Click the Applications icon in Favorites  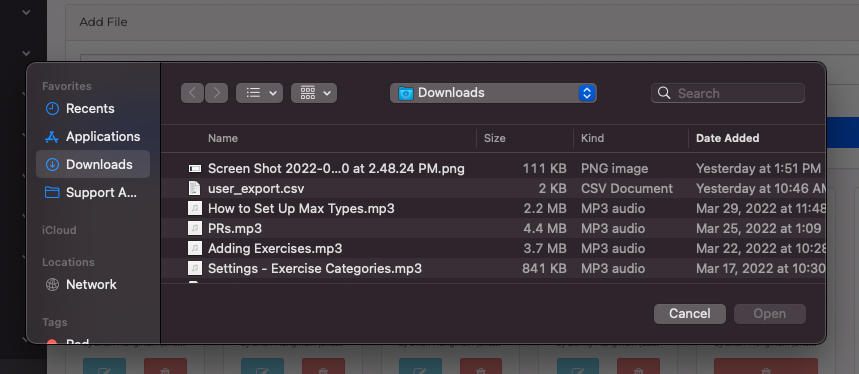(52, 136)
